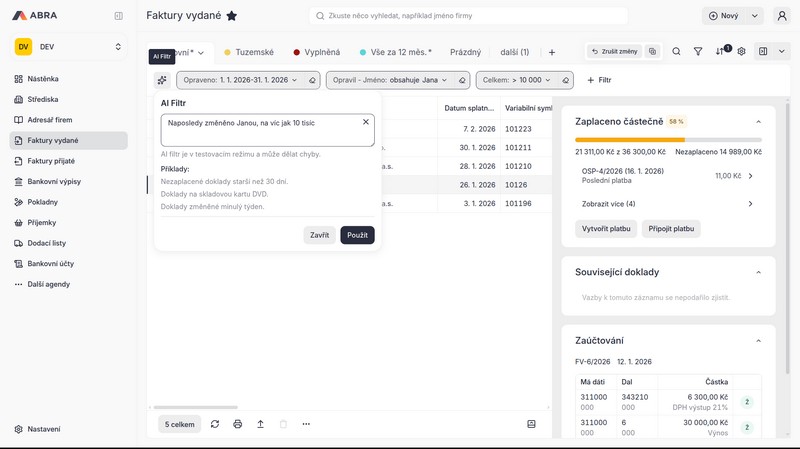Image resolution: width=800 pixels, height=449 pixels.
Task: Expand the DEV company selector
Action: click(118, 47)
